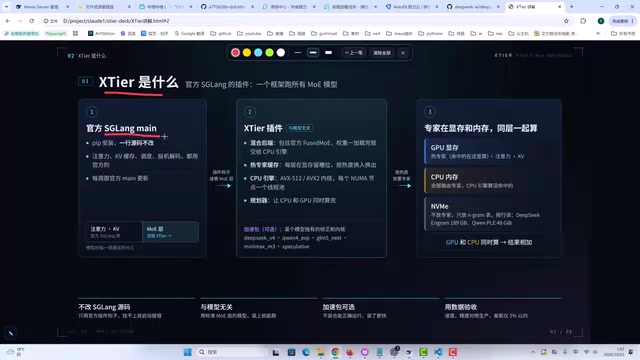
Task: Open the ArtStation bookmark
Action: [x=101, y=33]
